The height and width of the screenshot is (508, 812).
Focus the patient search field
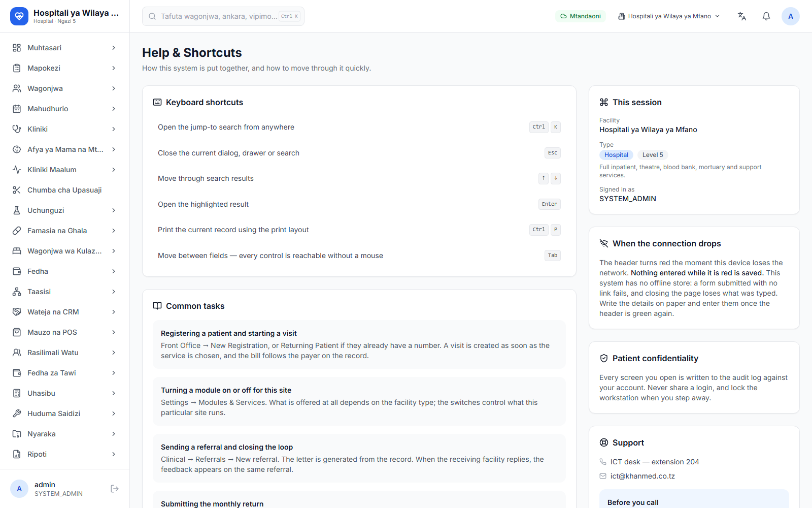[x=223, y=16]
